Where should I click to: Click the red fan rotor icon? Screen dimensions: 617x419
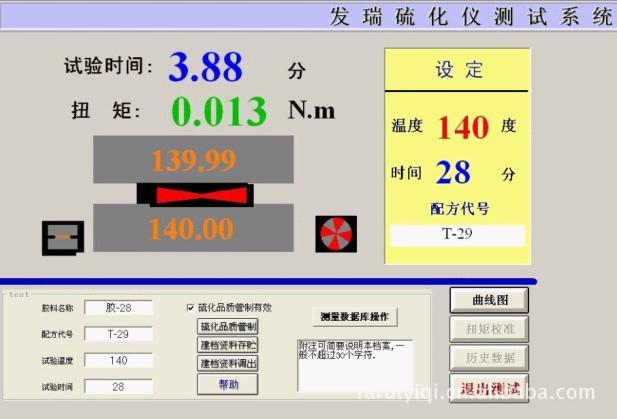click(335, 234)
